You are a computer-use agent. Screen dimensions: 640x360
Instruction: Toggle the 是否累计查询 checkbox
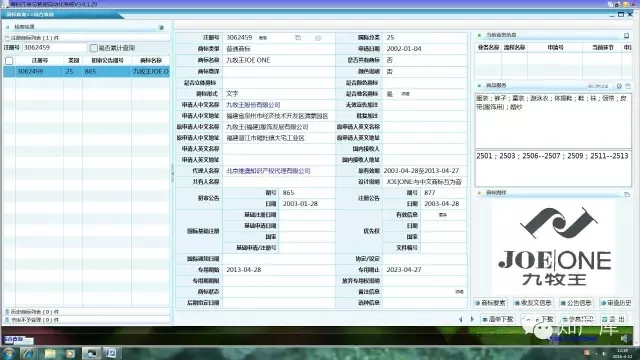coord(93,48)
